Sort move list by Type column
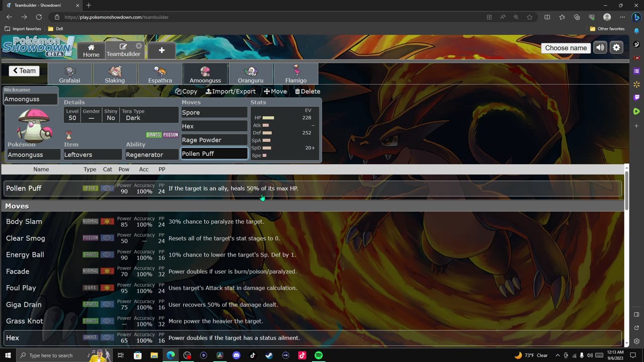The height and width of the screenshot is (362, 644). point(90,169)
